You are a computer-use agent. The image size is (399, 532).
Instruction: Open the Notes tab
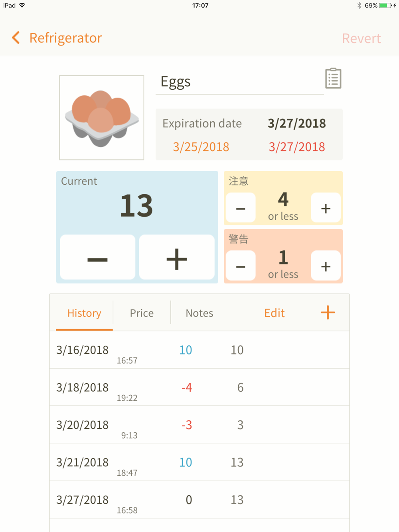(199, 313)
